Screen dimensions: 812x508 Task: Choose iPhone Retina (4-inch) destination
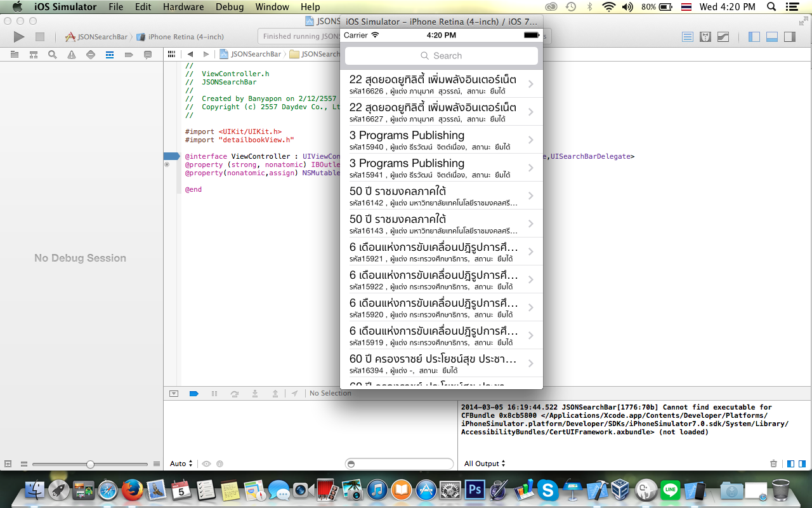tap(181, 37)
